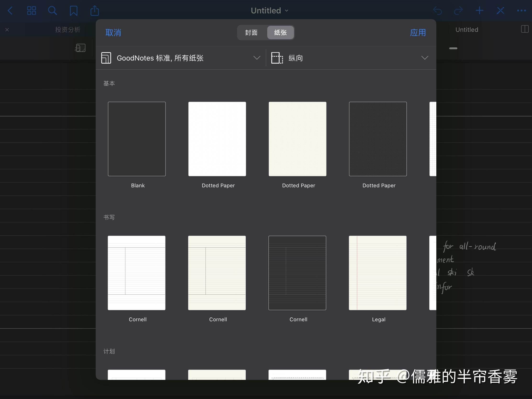Redo the last action

click(458, 11)
